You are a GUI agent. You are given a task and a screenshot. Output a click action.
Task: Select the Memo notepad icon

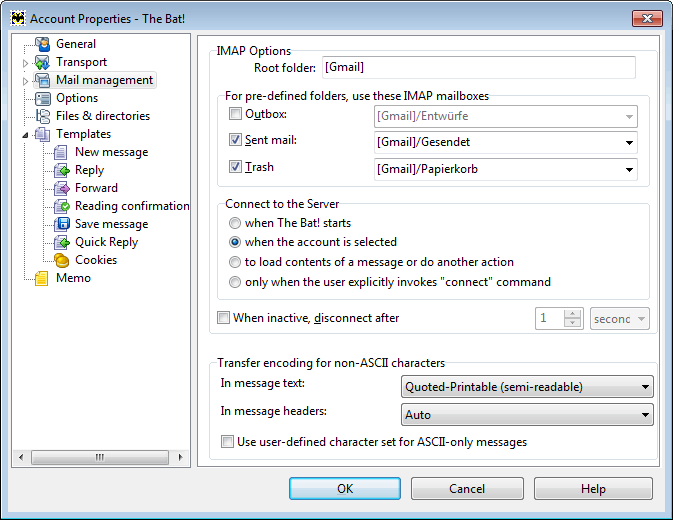point(42,278)
